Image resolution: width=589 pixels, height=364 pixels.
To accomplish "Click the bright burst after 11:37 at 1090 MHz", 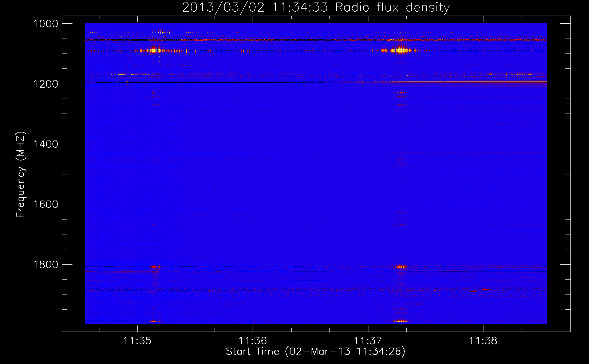I will tap(401, 51).
